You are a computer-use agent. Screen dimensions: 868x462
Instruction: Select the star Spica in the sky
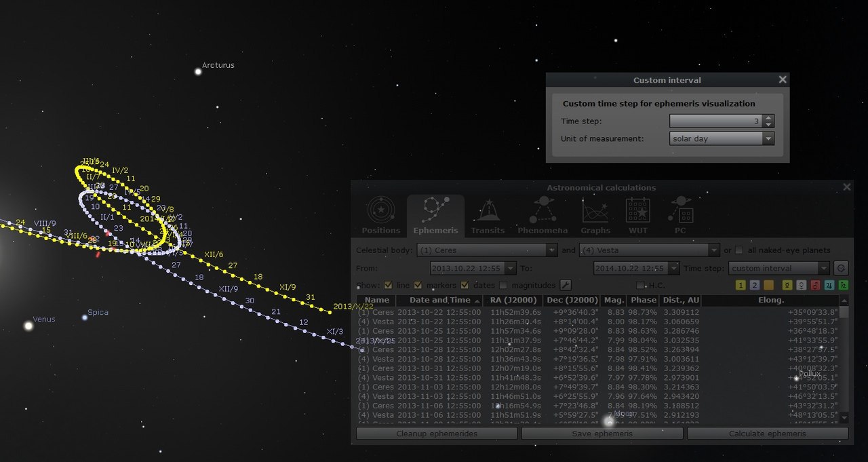pos(85,317)
